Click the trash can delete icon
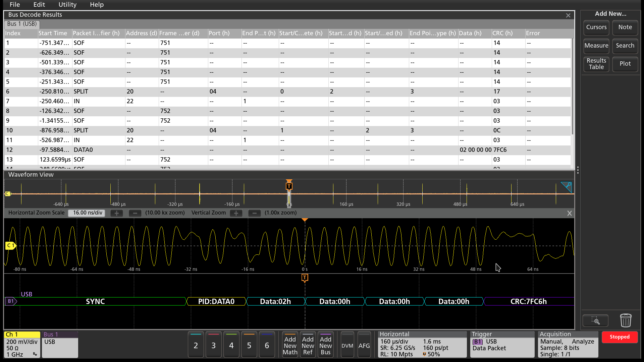Screen dimensions: 644x362 (x=626, y=320)
